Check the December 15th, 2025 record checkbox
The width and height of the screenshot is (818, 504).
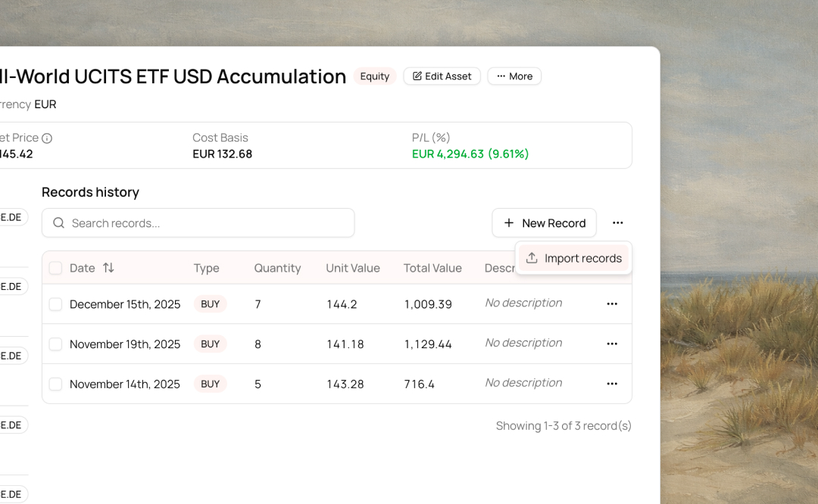(x=55, y=304)
